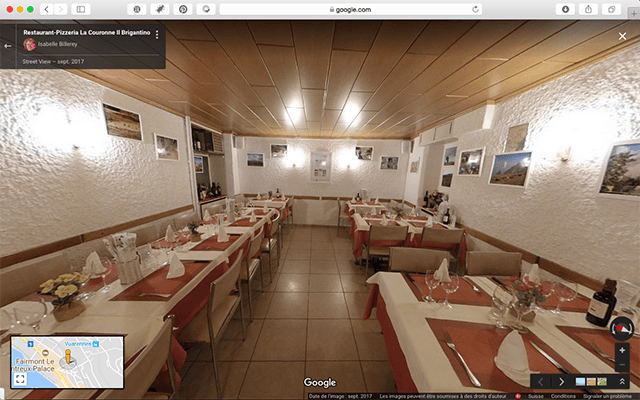Click the Google logo at the bottom
The width and height of the screenshot is (640, 400).
pos(320,382)
